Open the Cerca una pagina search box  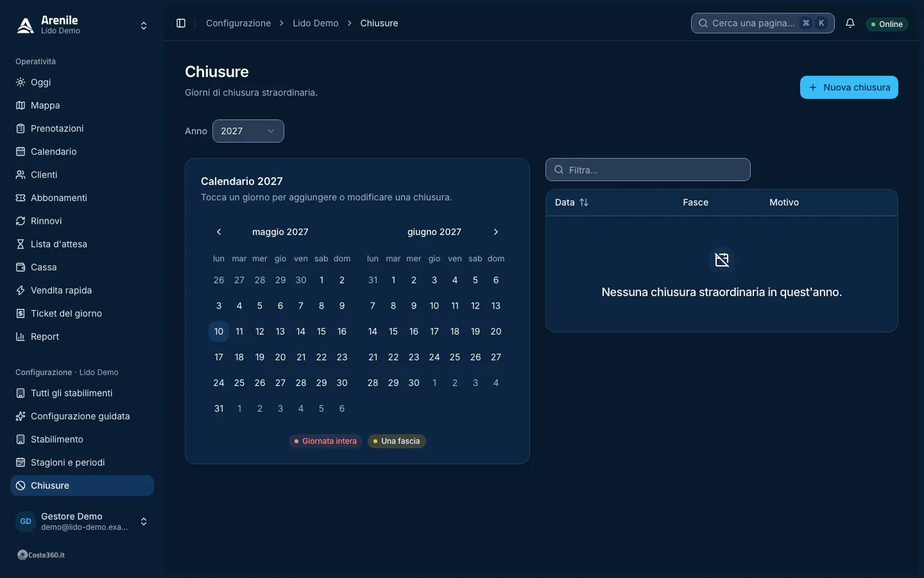[763, 23]
